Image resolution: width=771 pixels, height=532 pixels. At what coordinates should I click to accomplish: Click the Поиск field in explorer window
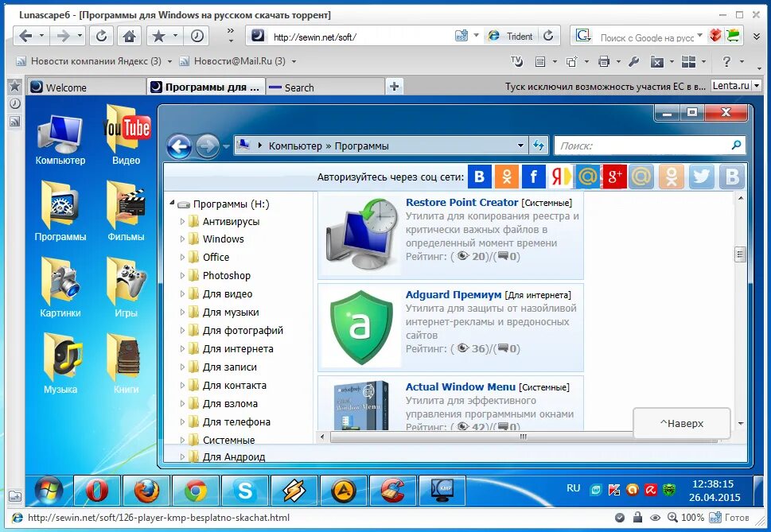649,146
